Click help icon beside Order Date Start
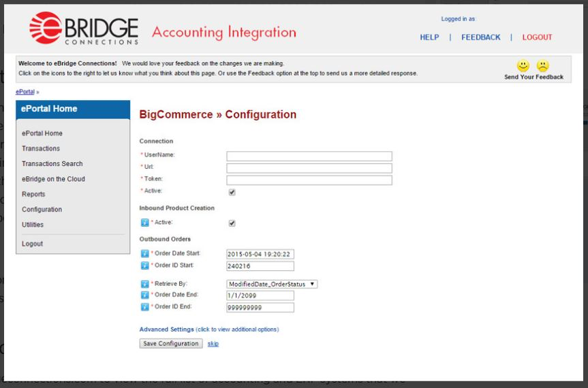 144,254
